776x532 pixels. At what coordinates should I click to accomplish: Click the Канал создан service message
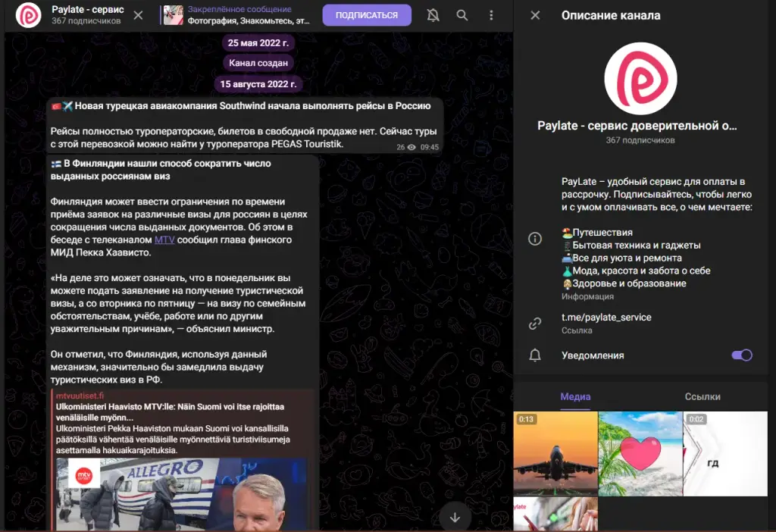(258, 63)
